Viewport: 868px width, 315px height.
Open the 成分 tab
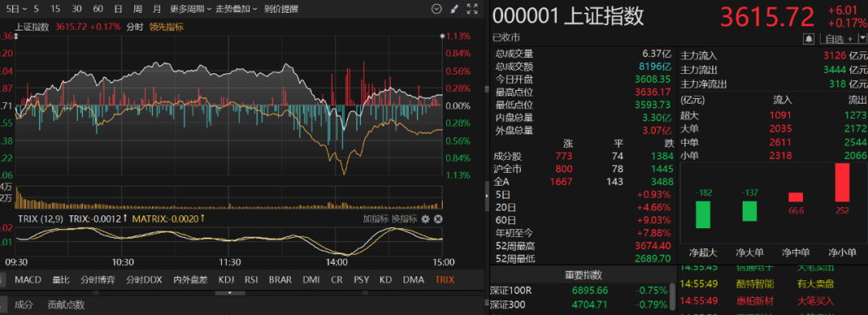[24, 305]
